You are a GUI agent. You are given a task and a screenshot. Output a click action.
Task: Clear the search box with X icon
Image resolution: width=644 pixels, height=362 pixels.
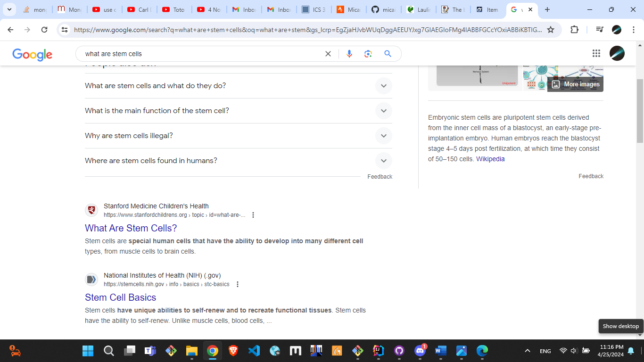point(328,54)
